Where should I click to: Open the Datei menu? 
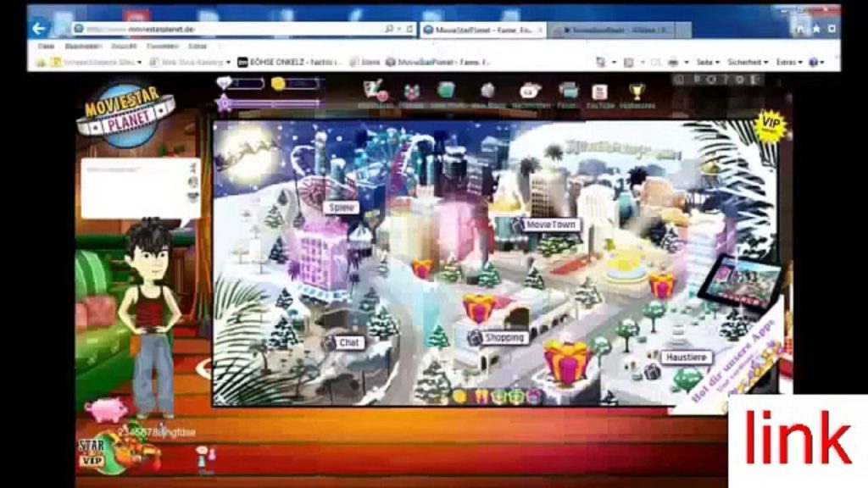pos(46,47)
